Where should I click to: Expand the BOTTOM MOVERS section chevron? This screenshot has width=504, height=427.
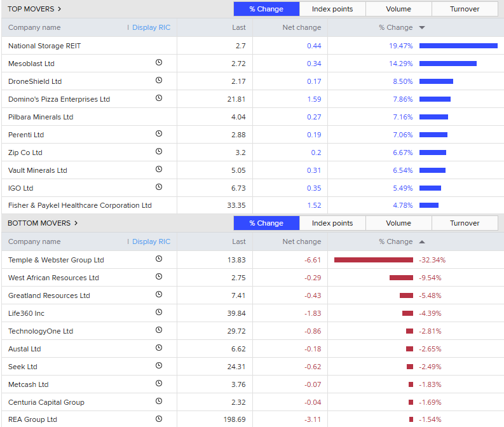[76, 223]
